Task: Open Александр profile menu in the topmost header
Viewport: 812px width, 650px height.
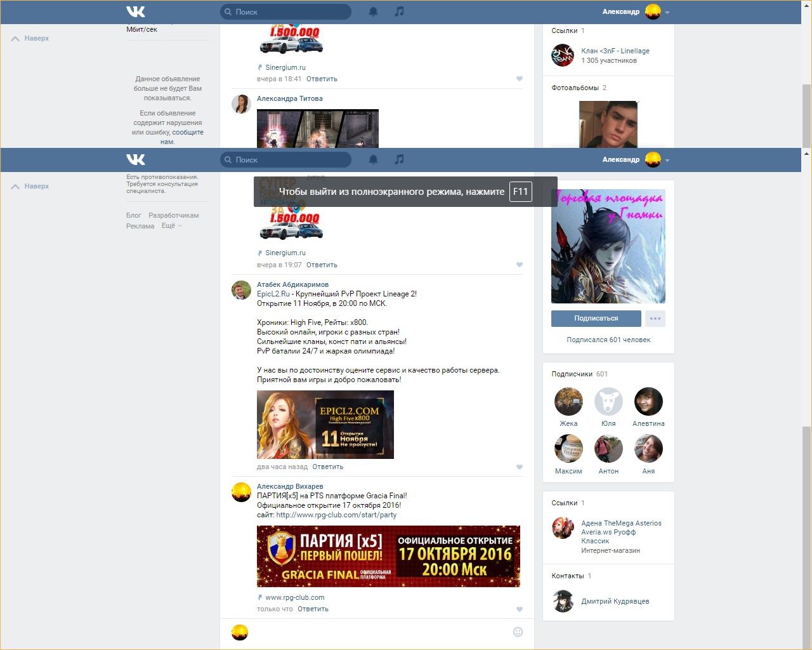Action: click(x=636, y=11)
